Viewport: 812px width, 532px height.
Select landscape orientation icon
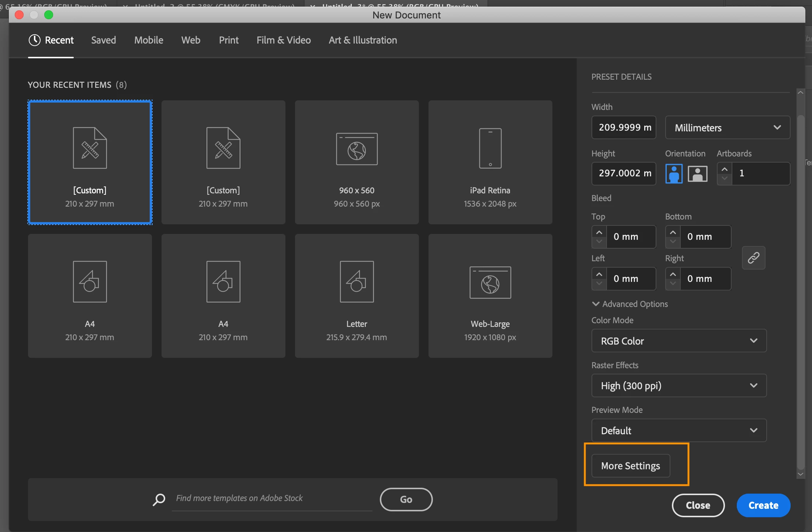697,174
